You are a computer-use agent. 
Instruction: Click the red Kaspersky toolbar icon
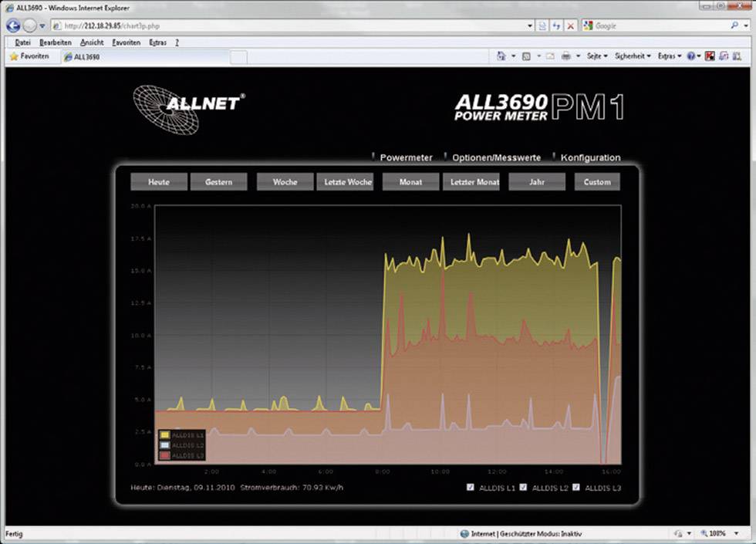coord(710,56)
